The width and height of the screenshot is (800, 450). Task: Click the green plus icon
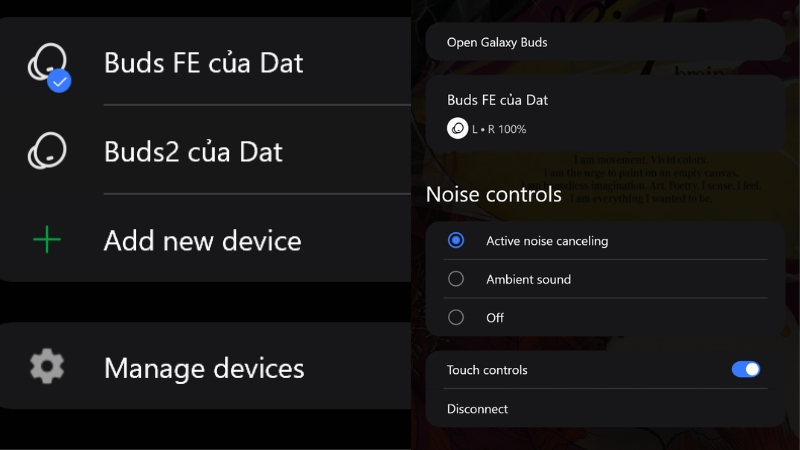47,240
